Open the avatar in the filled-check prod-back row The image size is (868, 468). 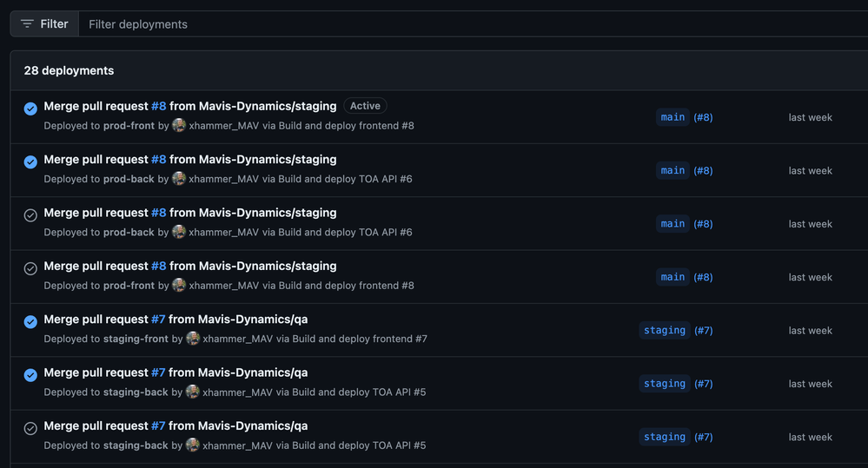tap(179, 178)
